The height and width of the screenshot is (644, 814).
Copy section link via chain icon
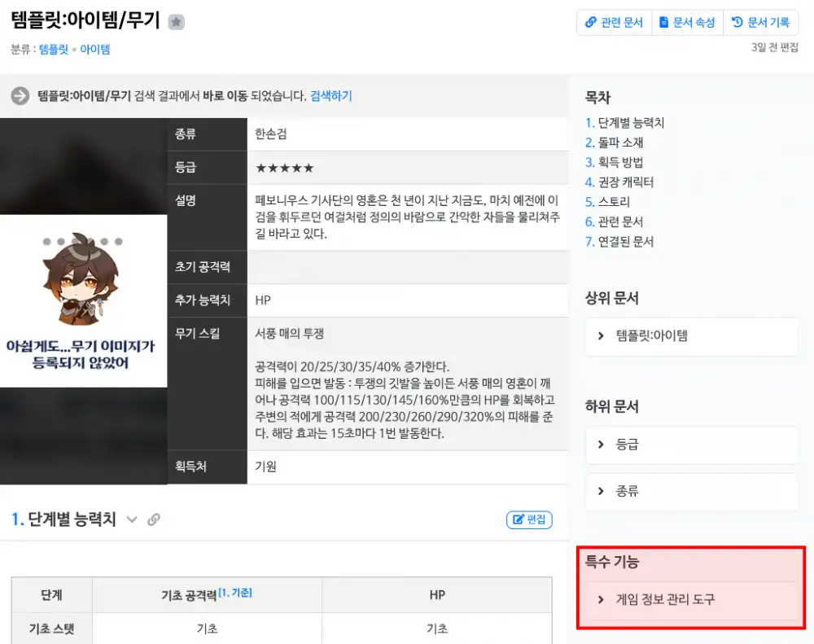[154, 520]
